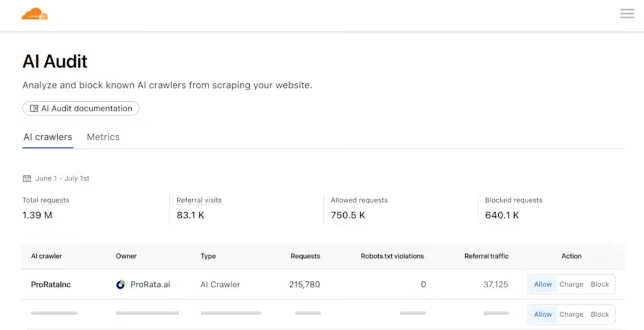Switch to the Metrics tab
The image size is (644, 330).
coord(103,137)
